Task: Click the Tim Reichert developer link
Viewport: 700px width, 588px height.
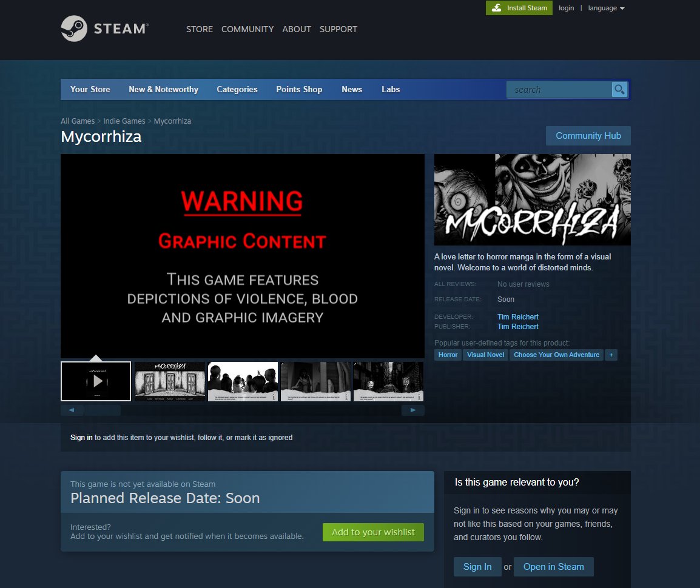Action: click(518, 317)
